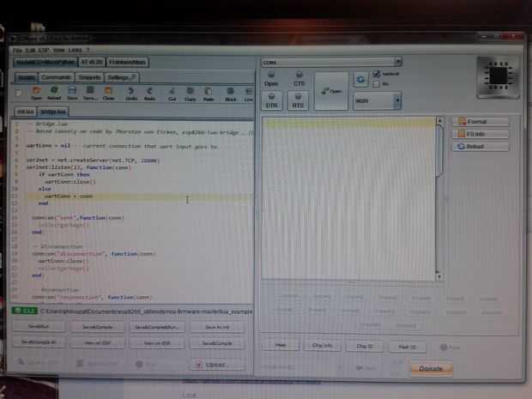Click the blue refresh serial ports icon
The height and width of the screenshot is (399, 532).
(x=360, y=80)
